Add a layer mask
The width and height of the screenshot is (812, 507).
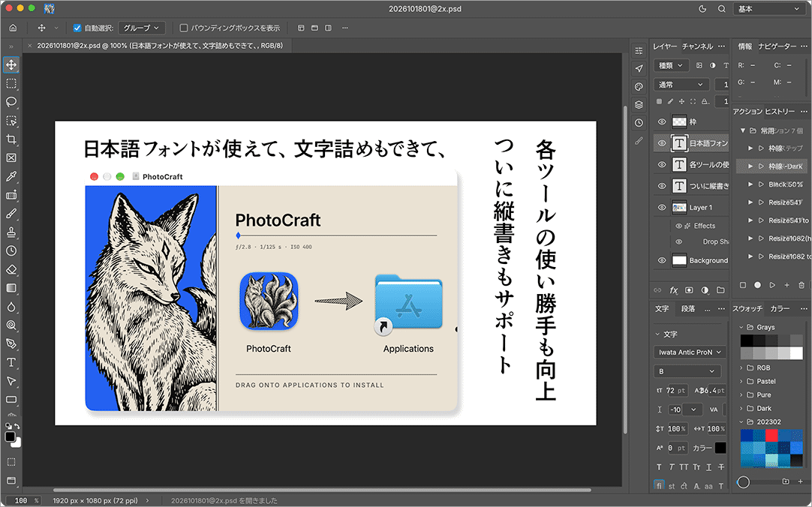(x=689, y=290)
